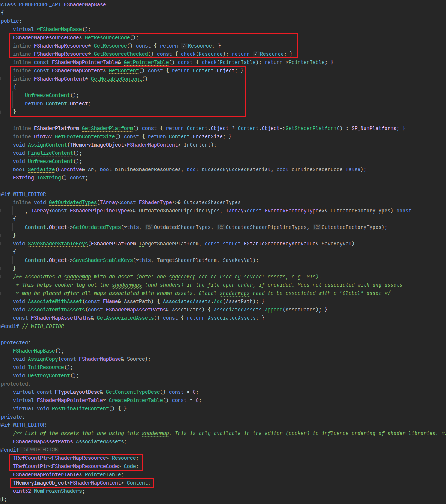Click the InitResource function name
The width and height of the screenshot is (446, 504).
point(46,367)
